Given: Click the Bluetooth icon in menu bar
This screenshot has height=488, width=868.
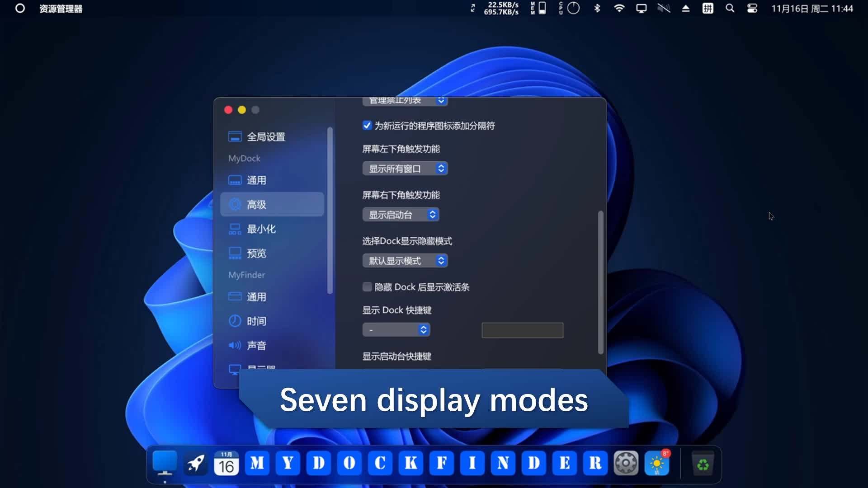Looking at the screenshot, I should pos(597,9).
